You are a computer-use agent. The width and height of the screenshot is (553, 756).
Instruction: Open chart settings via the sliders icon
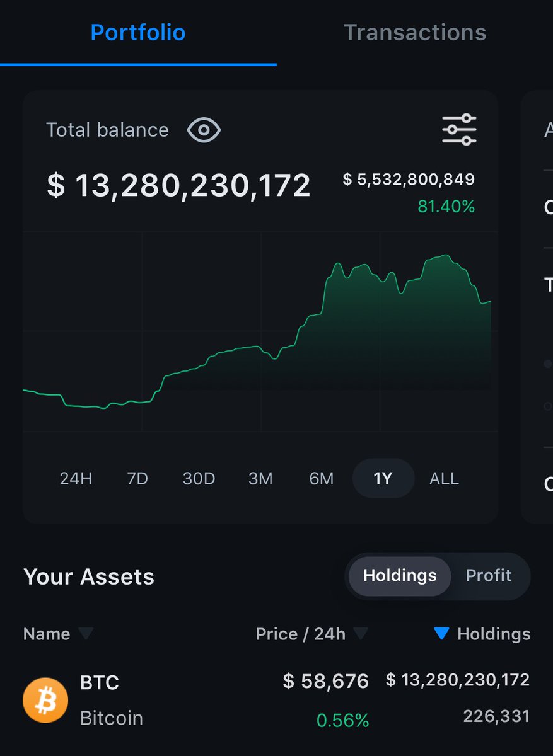tap(458, 129)
